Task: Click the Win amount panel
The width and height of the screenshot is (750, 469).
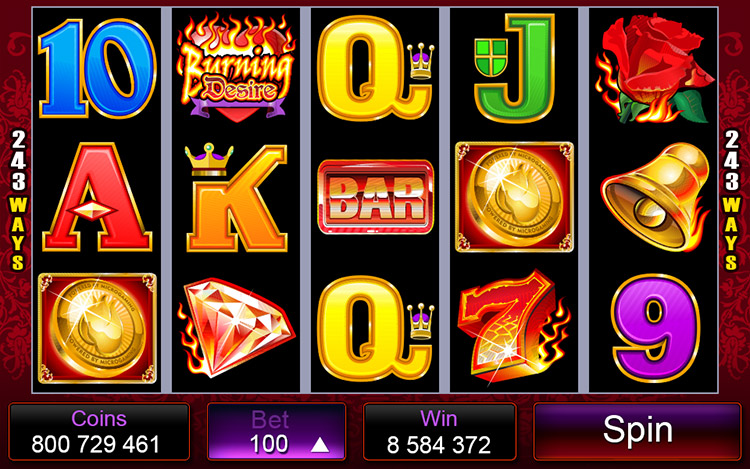Action: [x=439, y=432]
